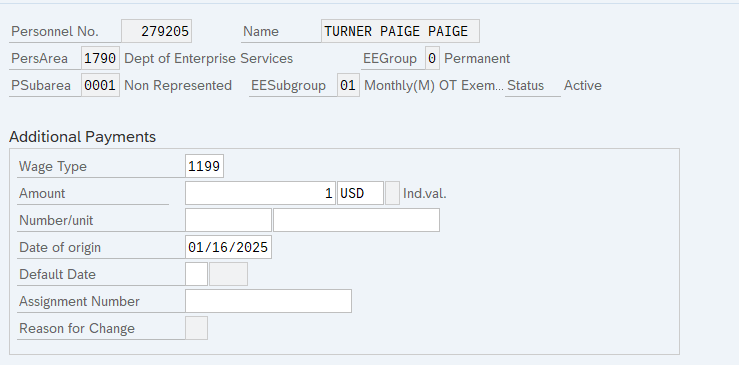Click the 'Active' status value

click(x=583, y=85)
